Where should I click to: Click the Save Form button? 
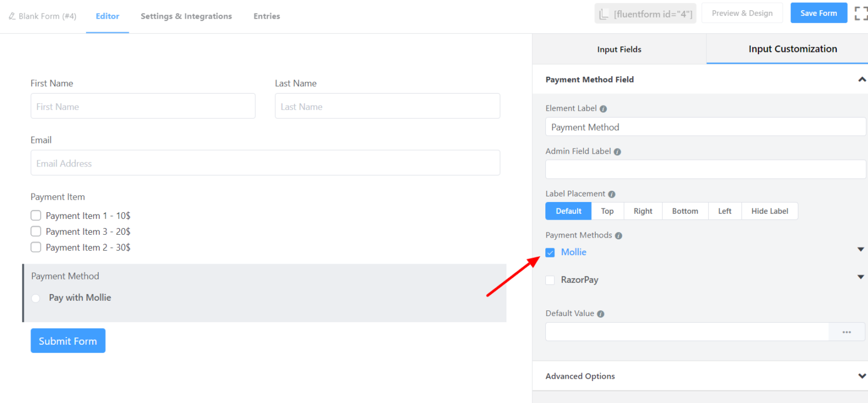tap(818, 12)
